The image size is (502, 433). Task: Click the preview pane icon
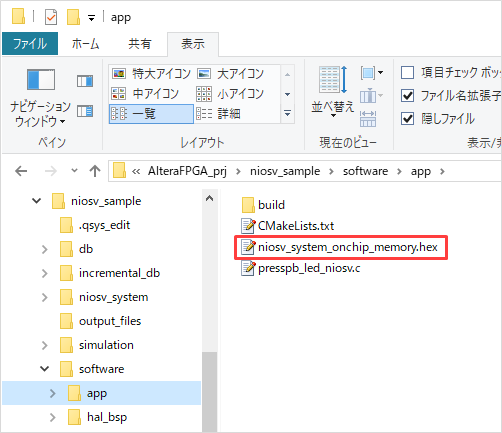85,81
